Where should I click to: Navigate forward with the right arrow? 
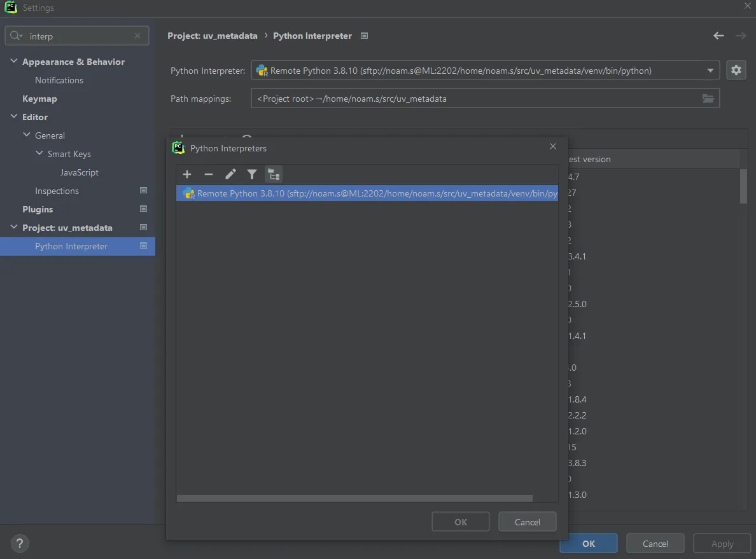[x=741, y=36]
